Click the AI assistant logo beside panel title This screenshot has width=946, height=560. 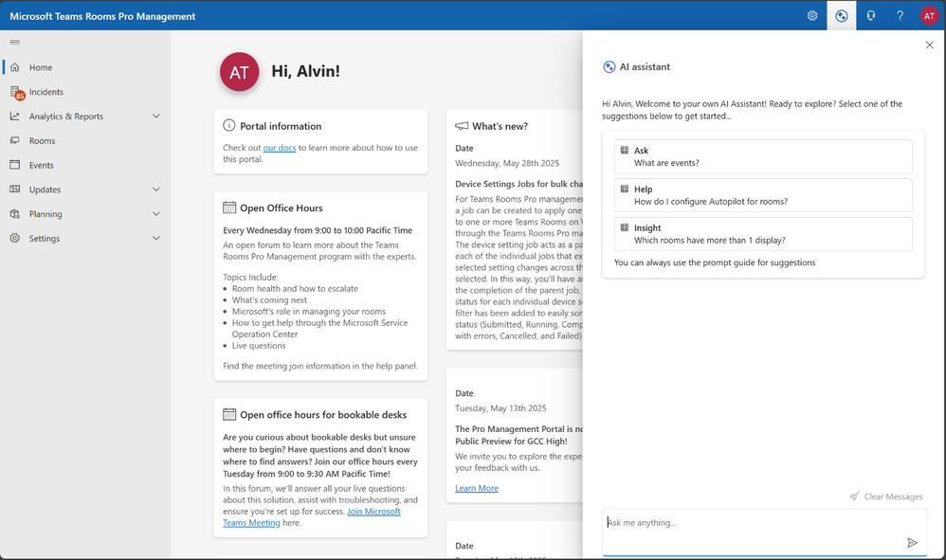pyautogui.click(x=609, y=67)
